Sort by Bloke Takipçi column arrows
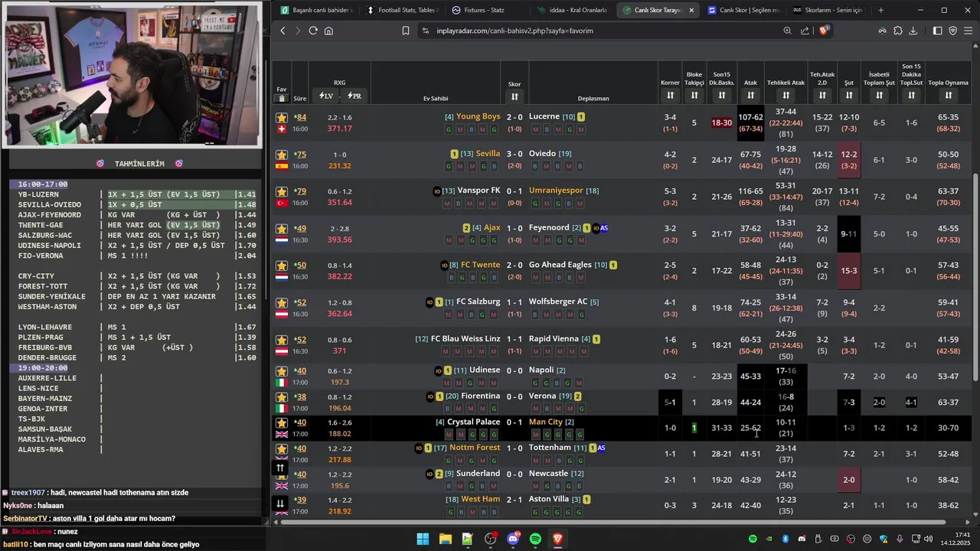980x551 pixels. pyautogui.click(x=694, y=95)
